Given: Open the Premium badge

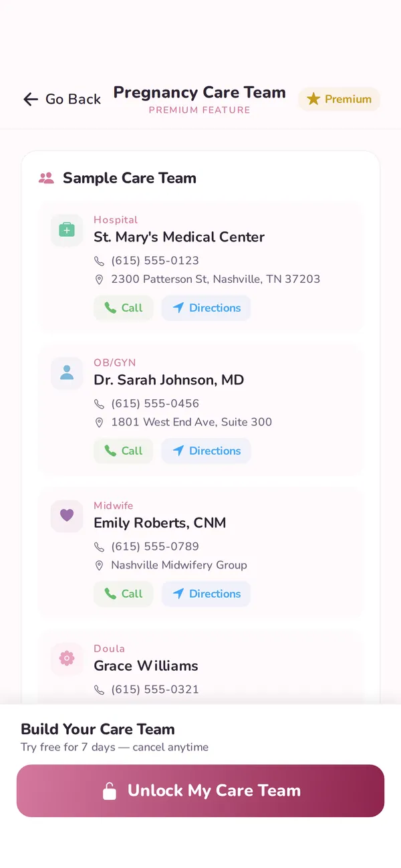Looking at the screenshot, I should [x=339, y=99].
